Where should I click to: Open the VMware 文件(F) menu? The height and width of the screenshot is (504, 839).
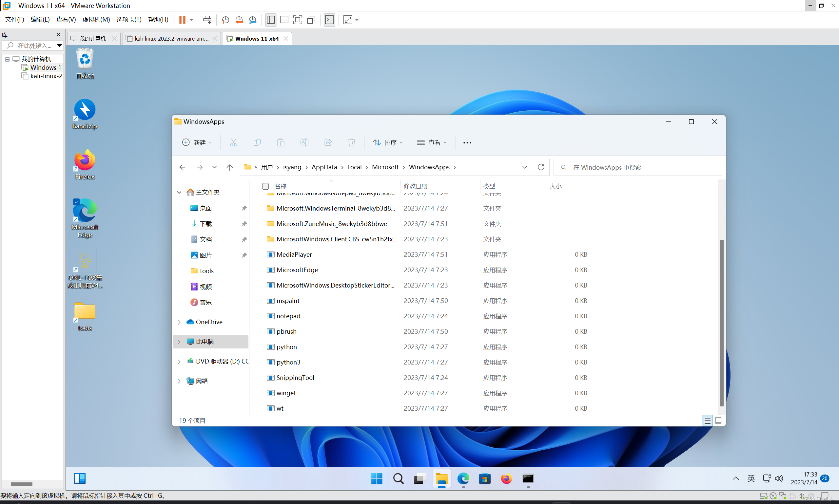[x=15, y=20]
